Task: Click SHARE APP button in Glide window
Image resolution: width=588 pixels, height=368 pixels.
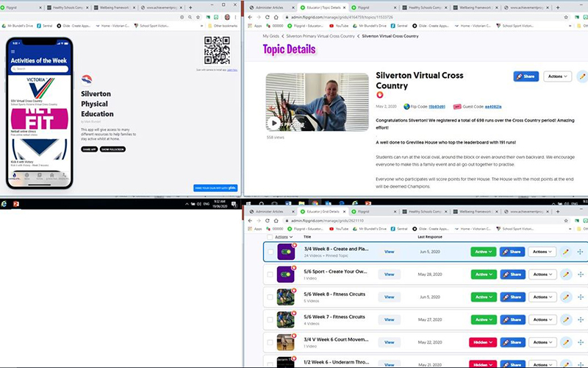Action: point(89,149)
